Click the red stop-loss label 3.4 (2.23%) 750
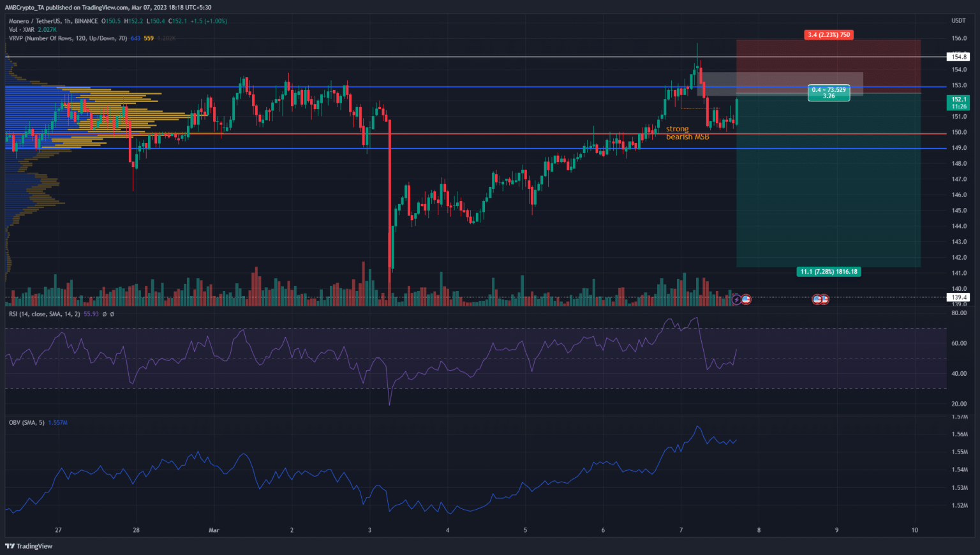Screen dimensions: 980x555 click(x=828, y=35)
